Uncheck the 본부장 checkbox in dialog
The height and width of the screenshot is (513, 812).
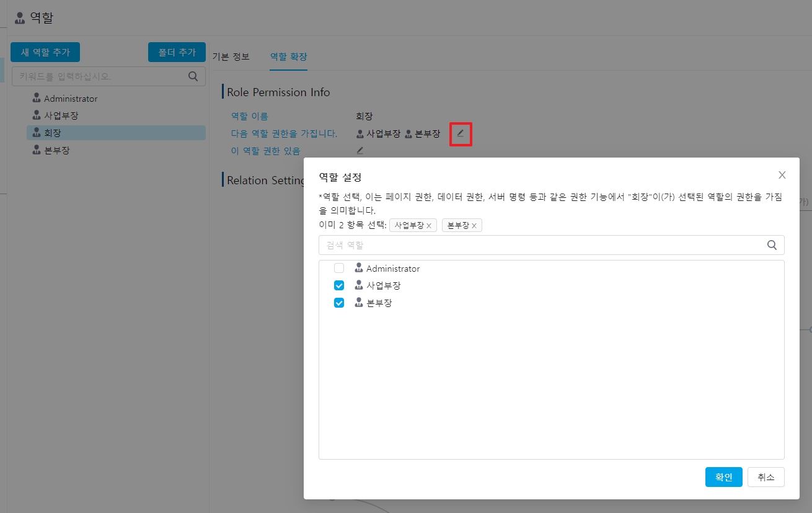pyautogui.click(x=339, y=303)
